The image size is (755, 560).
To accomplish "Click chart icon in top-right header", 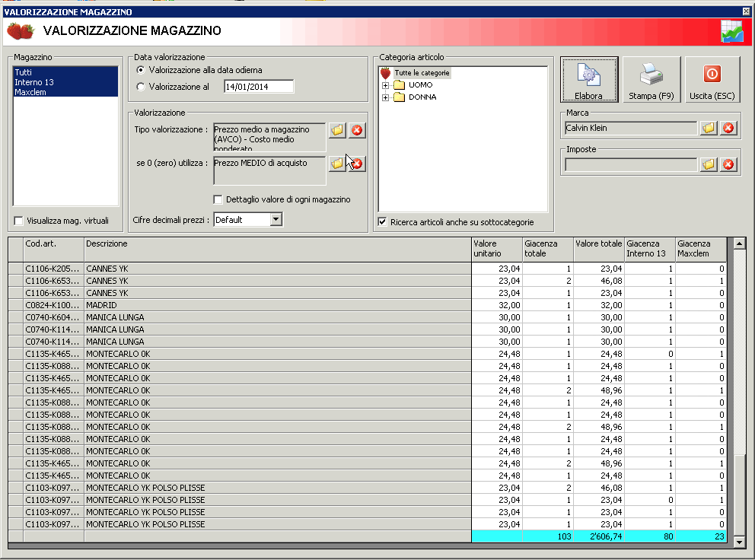I will coord(731,32).
